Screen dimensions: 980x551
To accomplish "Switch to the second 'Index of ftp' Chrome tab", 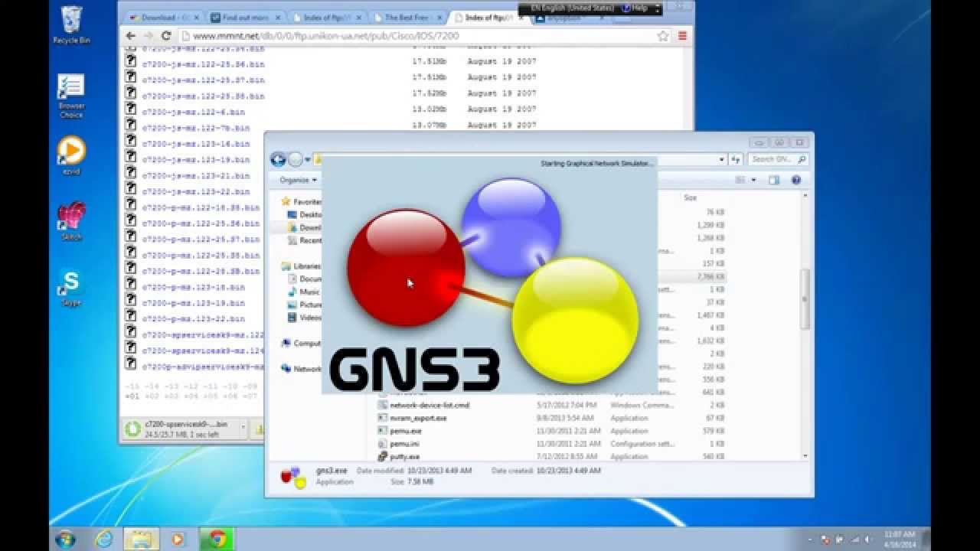I will click(327, 17).
